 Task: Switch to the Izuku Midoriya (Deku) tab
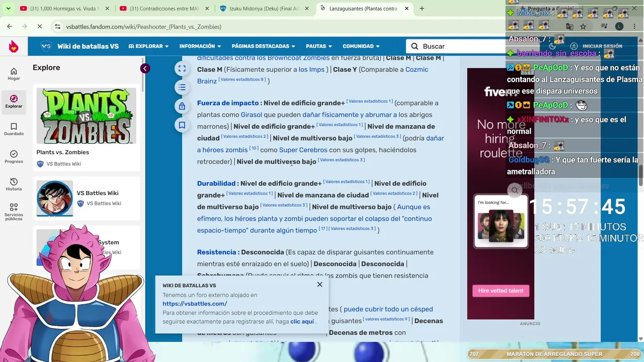[264, 9]
